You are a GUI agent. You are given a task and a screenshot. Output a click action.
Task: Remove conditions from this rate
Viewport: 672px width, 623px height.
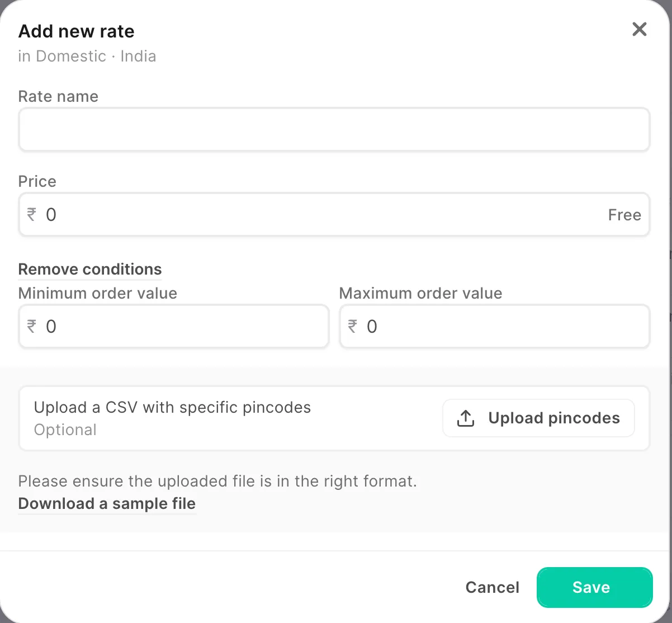pyautogui.click(x=90, y=269)
